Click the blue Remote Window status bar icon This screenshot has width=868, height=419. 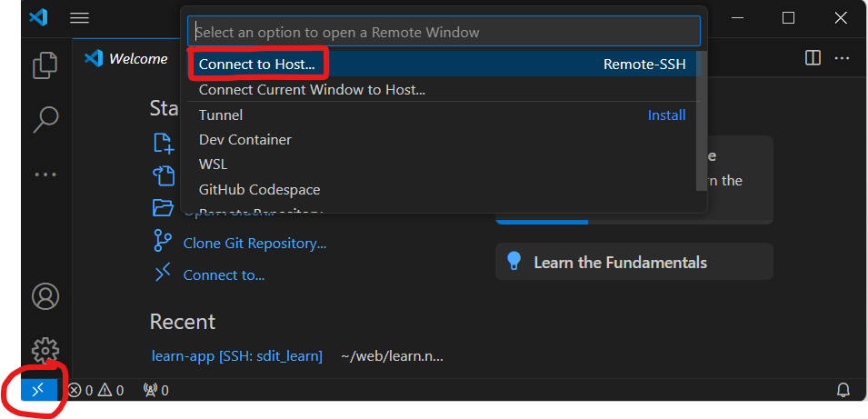39,390
